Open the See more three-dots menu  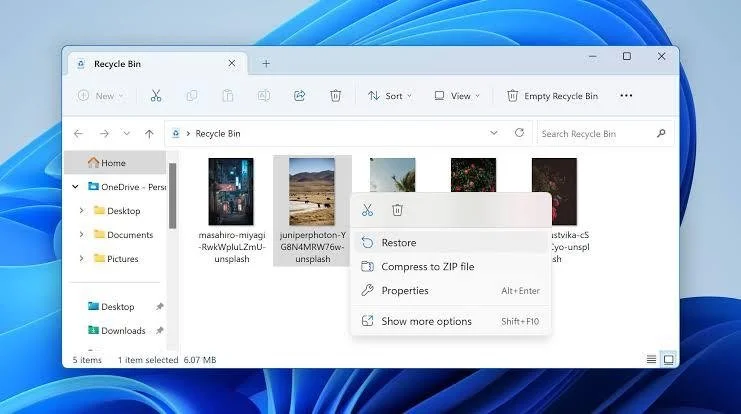point(626,95)
